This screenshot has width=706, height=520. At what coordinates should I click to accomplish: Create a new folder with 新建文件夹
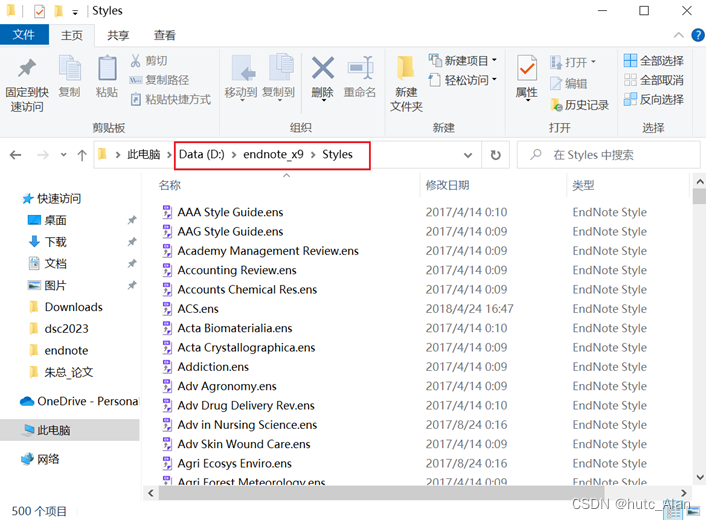click(x=406, y=84)
